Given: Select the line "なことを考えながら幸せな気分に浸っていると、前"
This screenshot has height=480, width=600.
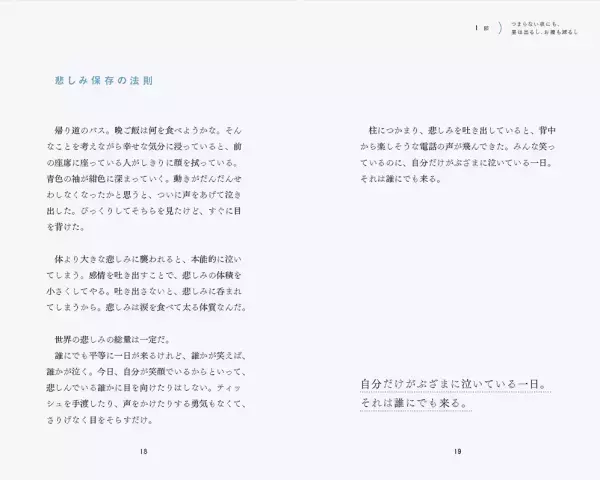Looking at the screenshot, I should [x=144, y=147].
